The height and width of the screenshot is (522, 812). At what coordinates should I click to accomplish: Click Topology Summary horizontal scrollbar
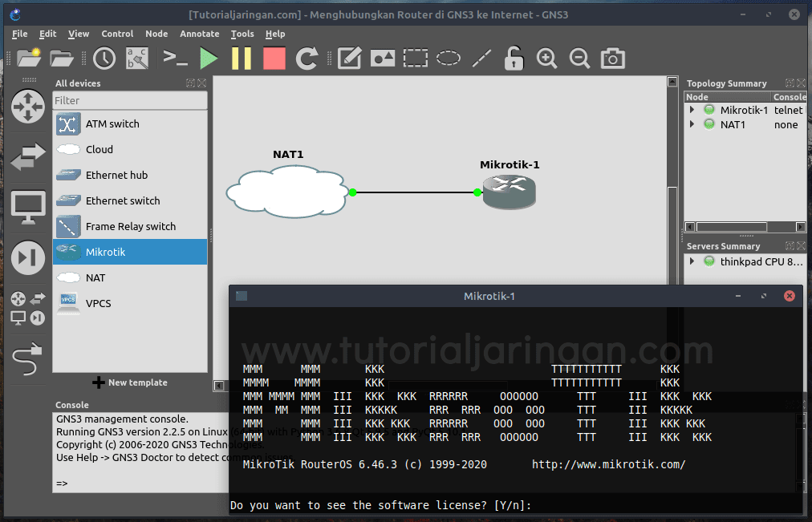[731, 227]
